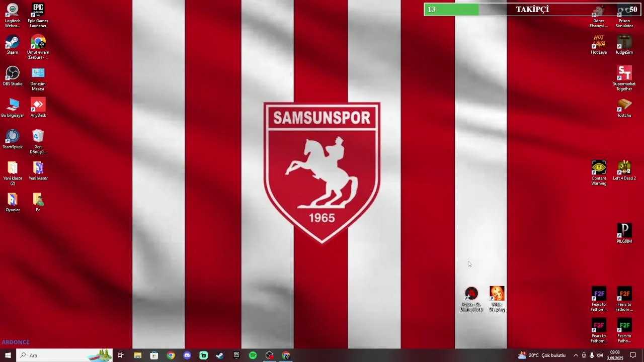This screenshot has width=644, height=362.
Task: Click the Meet Now tray icon
Action: pos(584,355)
